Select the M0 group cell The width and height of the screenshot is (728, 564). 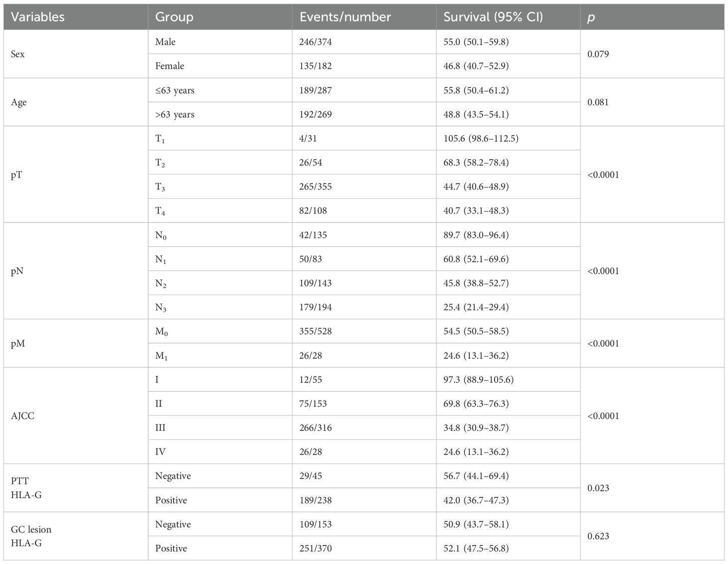162,332
